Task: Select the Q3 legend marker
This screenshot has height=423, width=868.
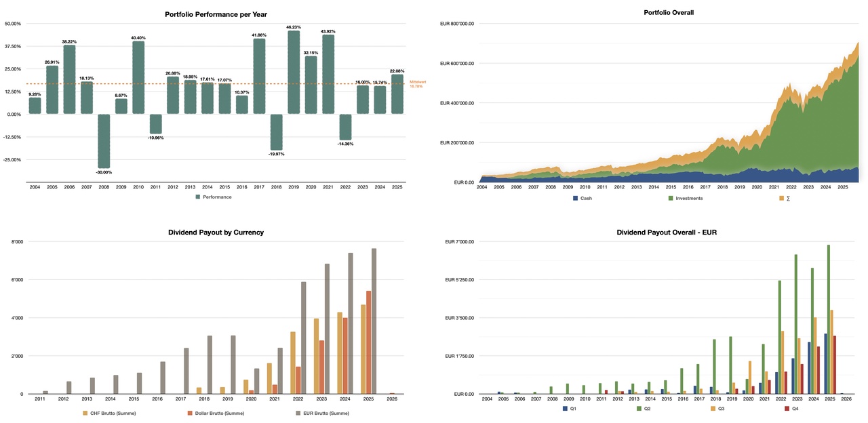Action: point(711,409)
